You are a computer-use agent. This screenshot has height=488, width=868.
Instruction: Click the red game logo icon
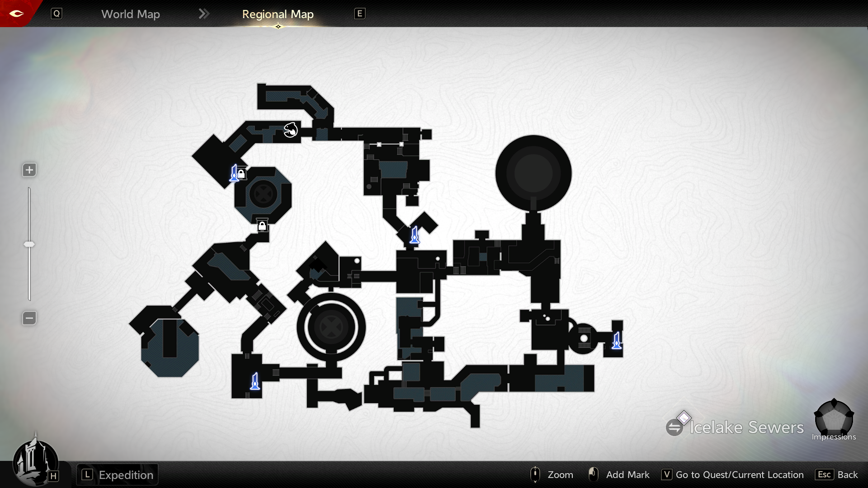click(x=16, y=14)
